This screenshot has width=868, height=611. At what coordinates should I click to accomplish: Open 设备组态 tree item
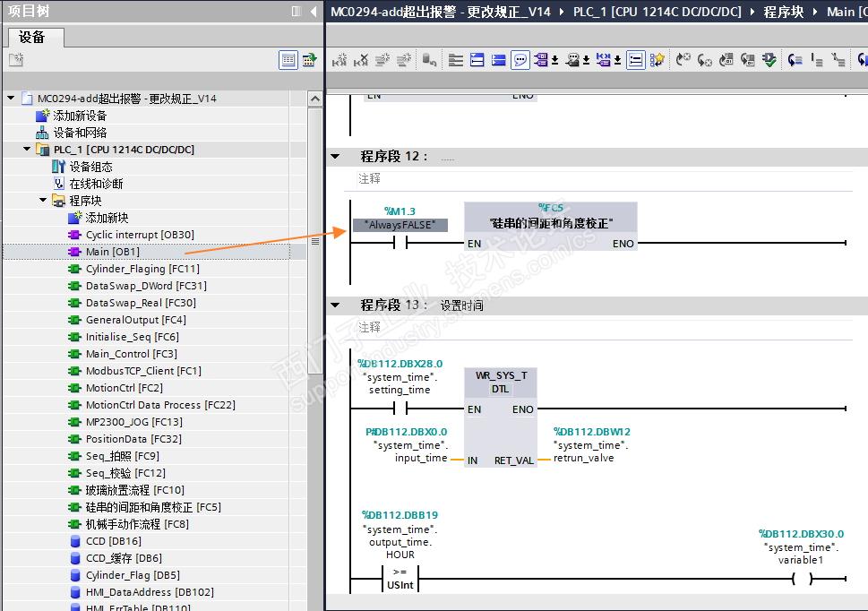[90, 166]
